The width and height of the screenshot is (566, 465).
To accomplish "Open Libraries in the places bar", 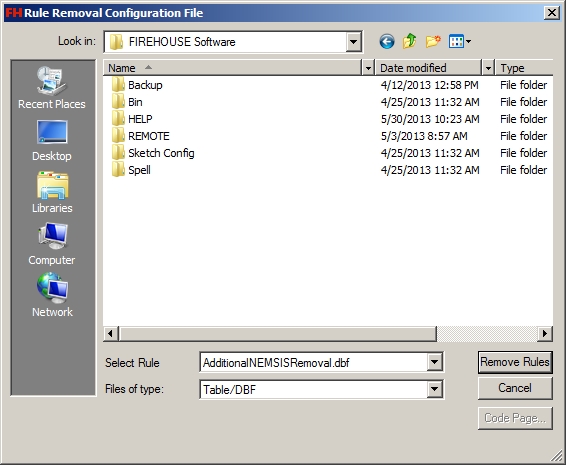I will [52, 192].
